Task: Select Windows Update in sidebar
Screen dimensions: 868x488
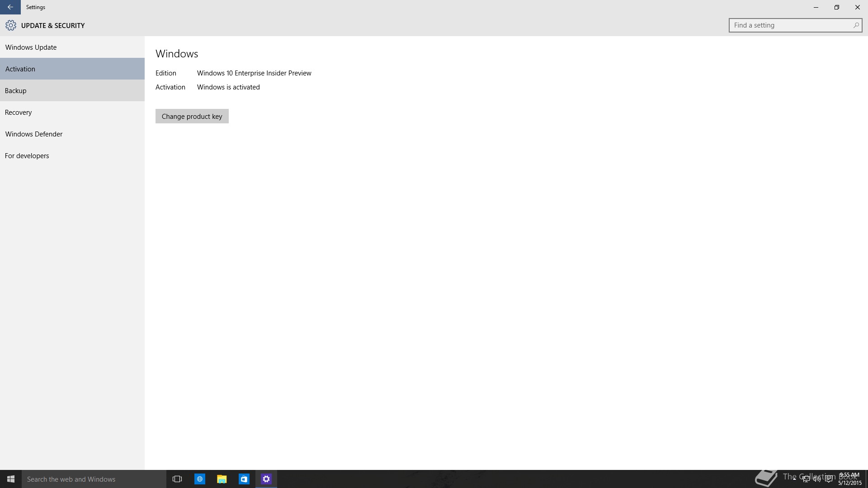Action: tap(31, 47)
